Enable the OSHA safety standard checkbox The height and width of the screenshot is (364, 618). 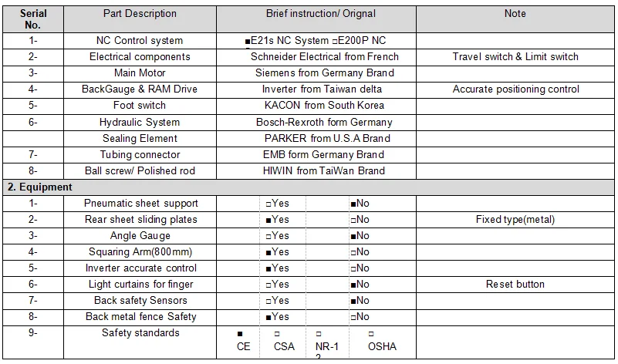[371, 334]
